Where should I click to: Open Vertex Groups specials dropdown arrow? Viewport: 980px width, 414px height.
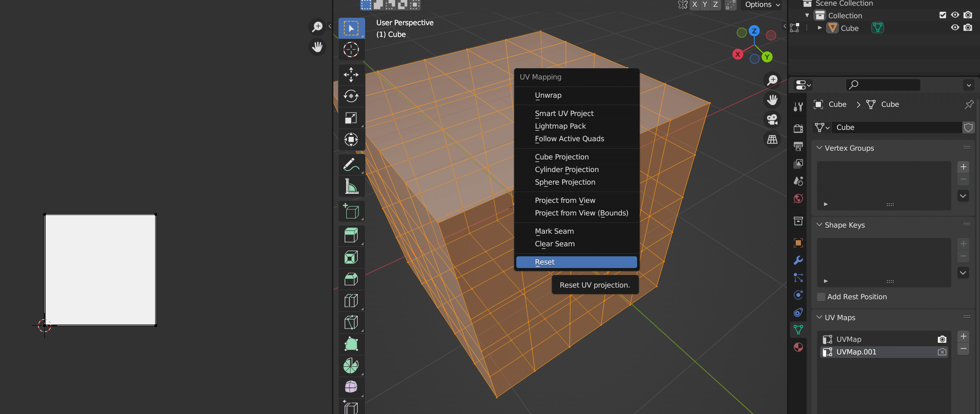pos(963,196)
